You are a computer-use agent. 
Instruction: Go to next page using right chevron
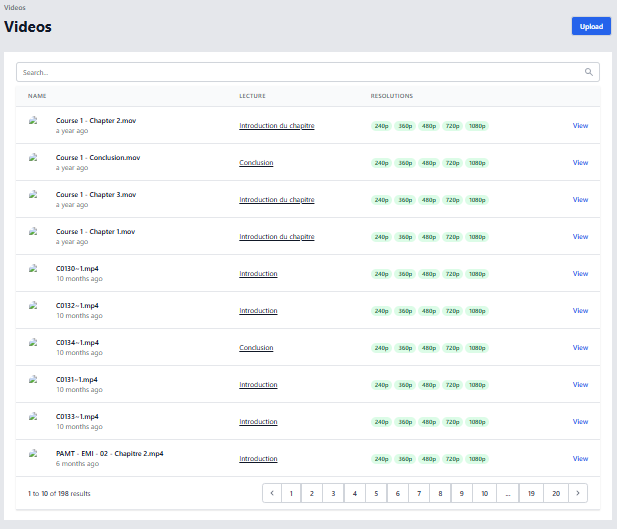(578, 493)
